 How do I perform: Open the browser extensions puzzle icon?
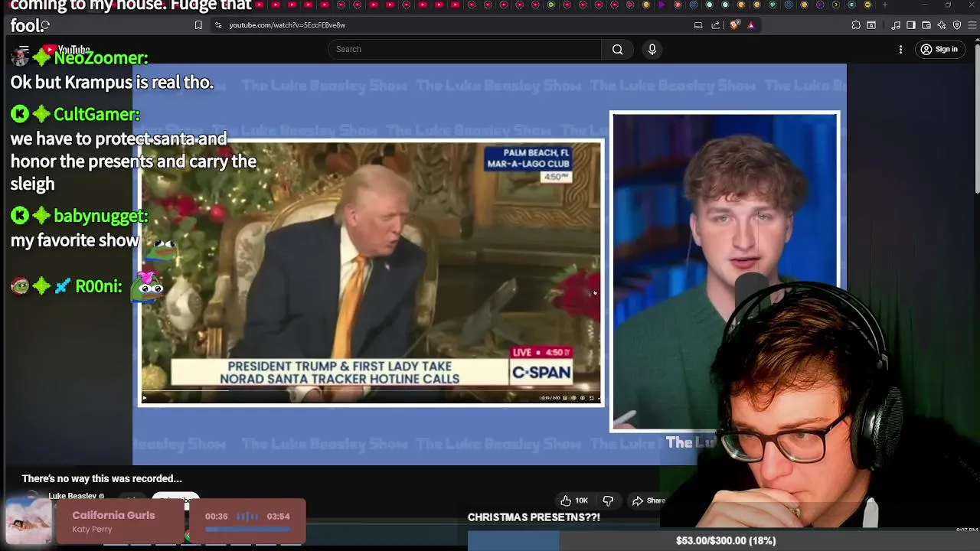click(856, 25)
